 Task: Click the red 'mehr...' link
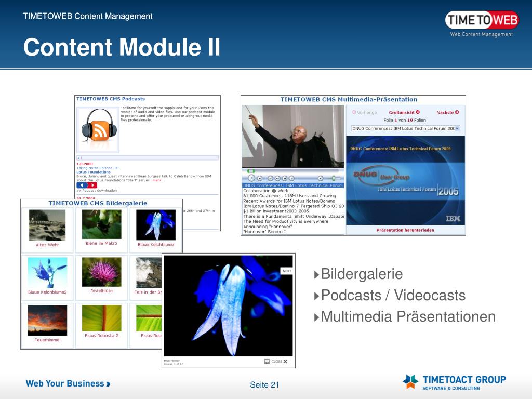[158, 180]
